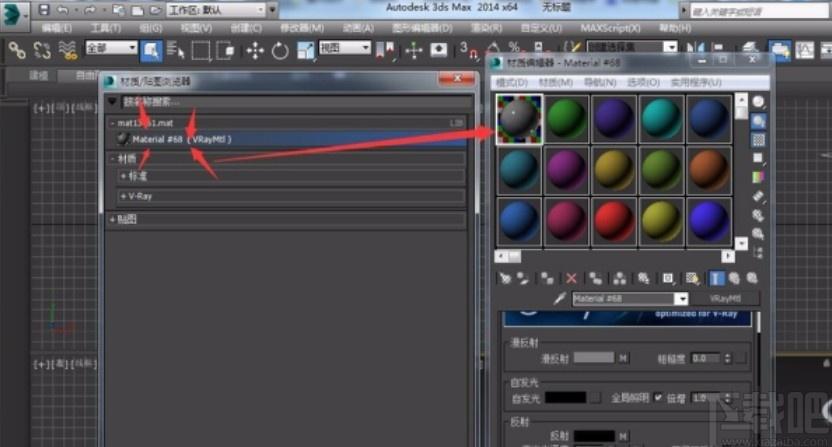Image resolution: width=832 pixels, height=447 pixels.
Task: Open the reference coordinate system dropdown
Action: tap(345, 48)
